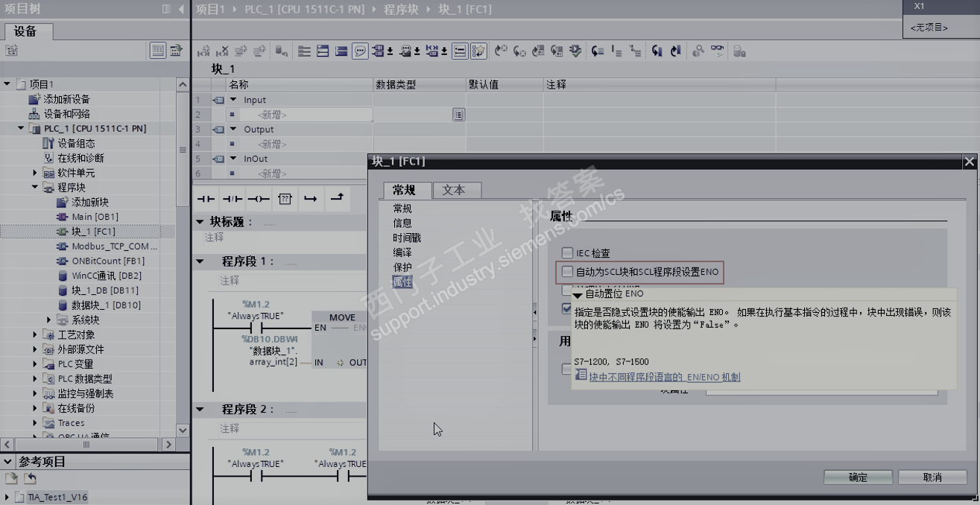This screenshot has height=505, width=980.
Task: Click the project tree vertical scrollbar
Action: coord(183,149)
